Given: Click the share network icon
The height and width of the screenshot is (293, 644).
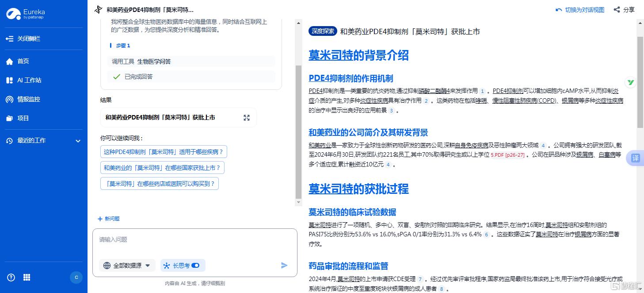Looking at the screenshot, I should pyautogui.click(x=617, y=10).
